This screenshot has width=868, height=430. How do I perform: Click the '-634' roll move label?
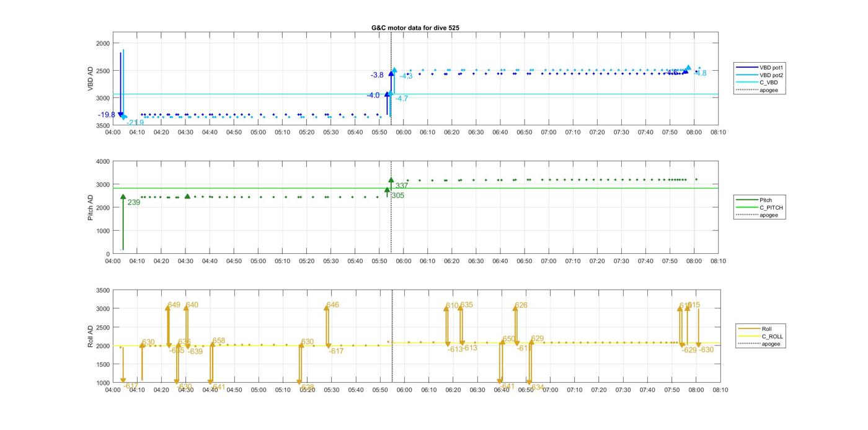click(536, 387)
